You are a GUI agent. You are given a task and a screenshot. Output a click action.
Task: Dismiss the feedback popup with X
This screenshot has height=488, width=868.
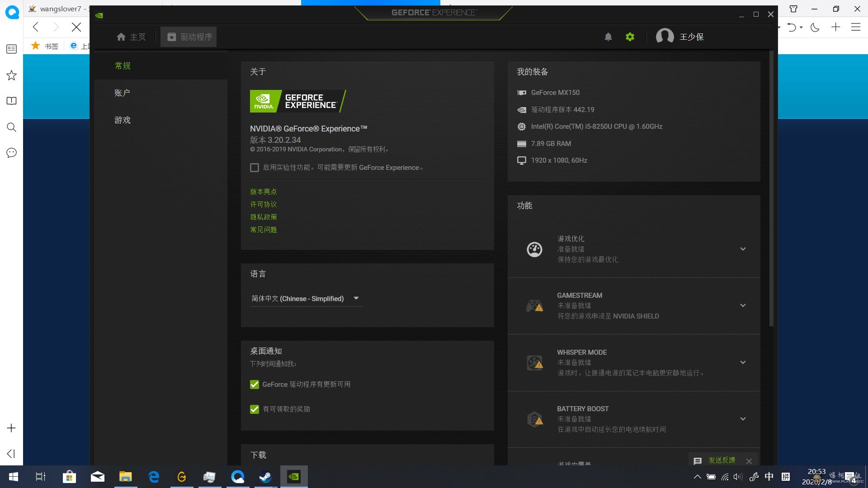pyautogui.click(x=749, y=461)
